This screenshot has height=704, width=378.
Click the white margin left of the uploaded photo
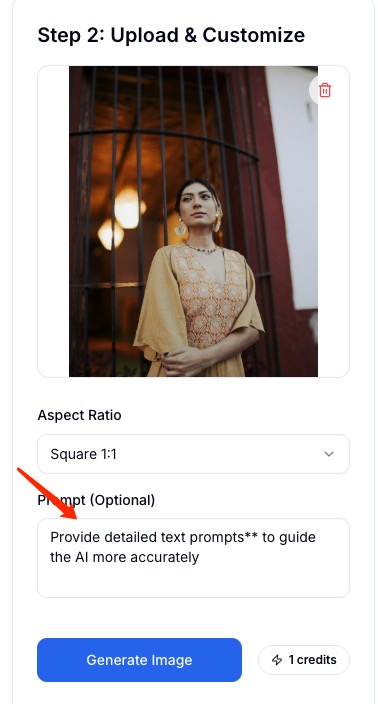[53, 221]
